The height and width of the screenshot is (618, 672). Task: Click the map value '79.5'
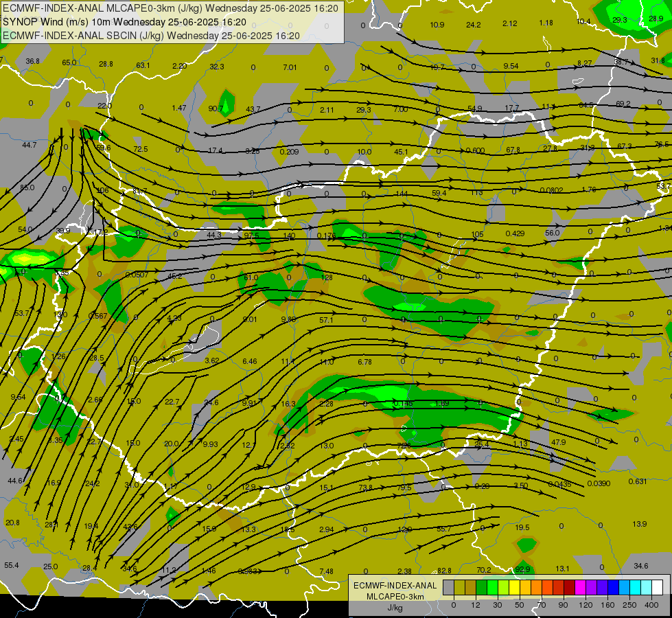[x=404, y=488]
